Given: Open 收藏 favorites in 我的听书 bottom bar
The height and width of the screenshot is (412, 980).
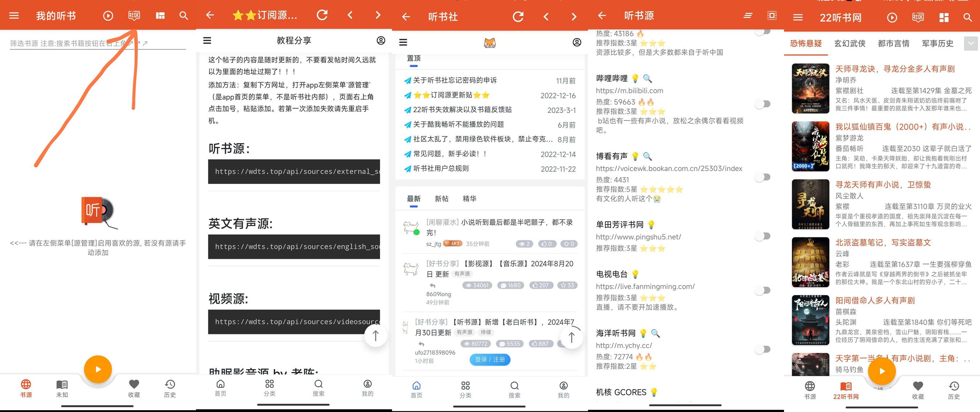Looking at the screenshot, I should [x=134, y=389].
